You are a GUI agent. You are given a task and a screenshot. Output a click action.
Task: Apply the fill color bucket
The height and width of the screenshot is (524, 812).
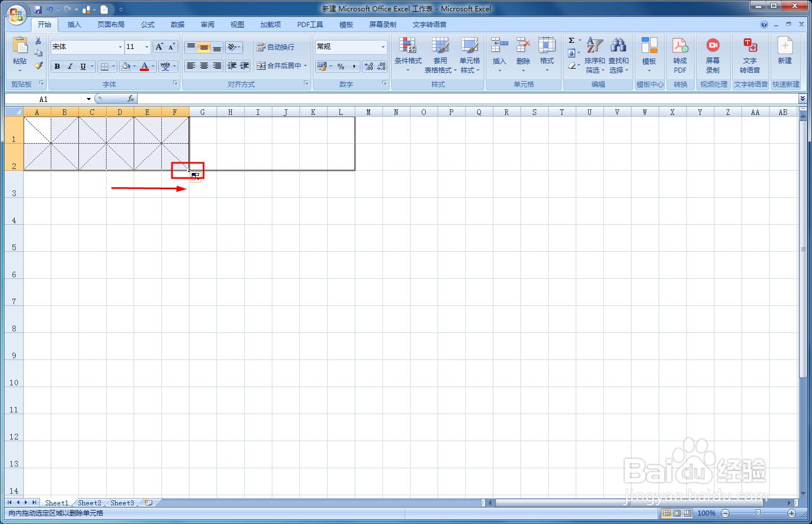(x=126, y=66)
